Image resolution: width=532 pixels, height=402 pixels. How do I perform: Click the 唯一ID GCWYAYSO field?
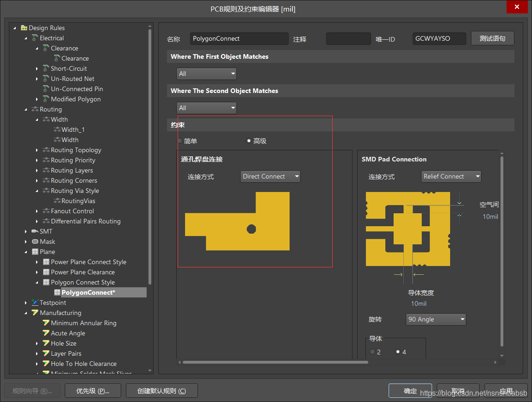click(439, 39)
